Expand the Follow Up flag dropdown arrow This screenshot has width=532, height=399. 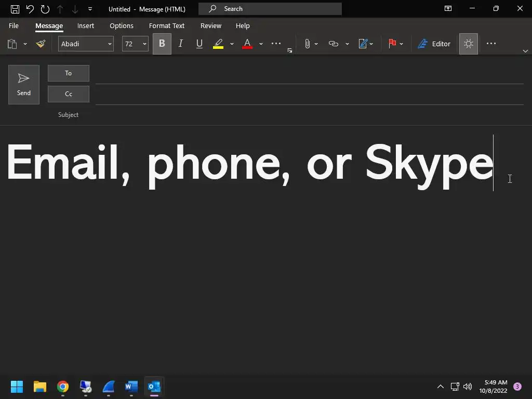[x=402, y=44]
